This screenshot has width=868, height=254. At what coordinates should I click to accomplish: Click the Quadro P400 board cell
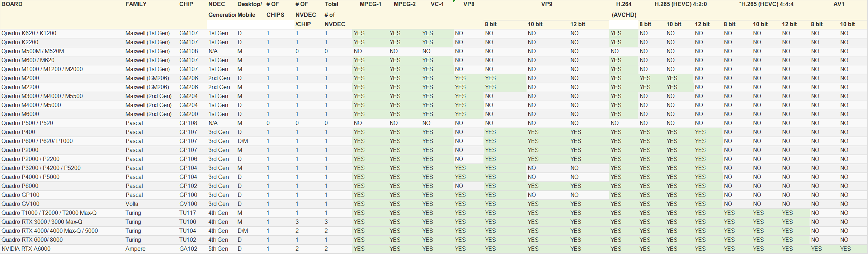(x=18, y=132)
